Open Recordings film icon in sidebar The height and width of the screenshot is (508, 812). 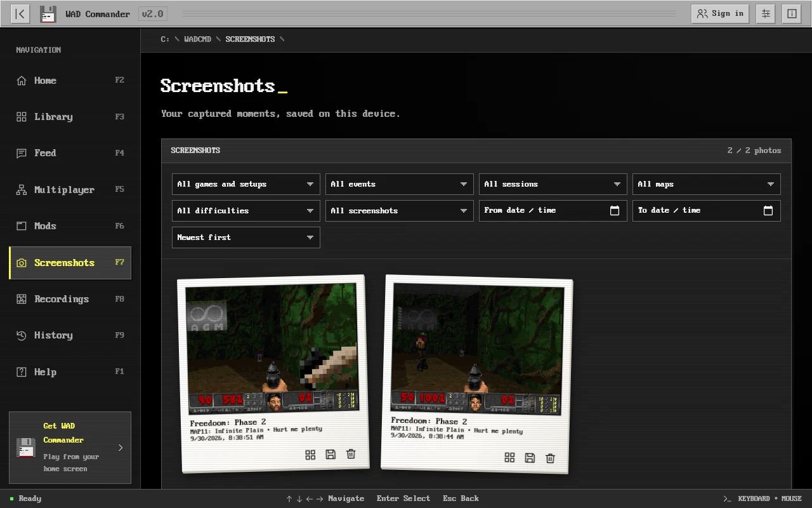[x=22, y=299]
